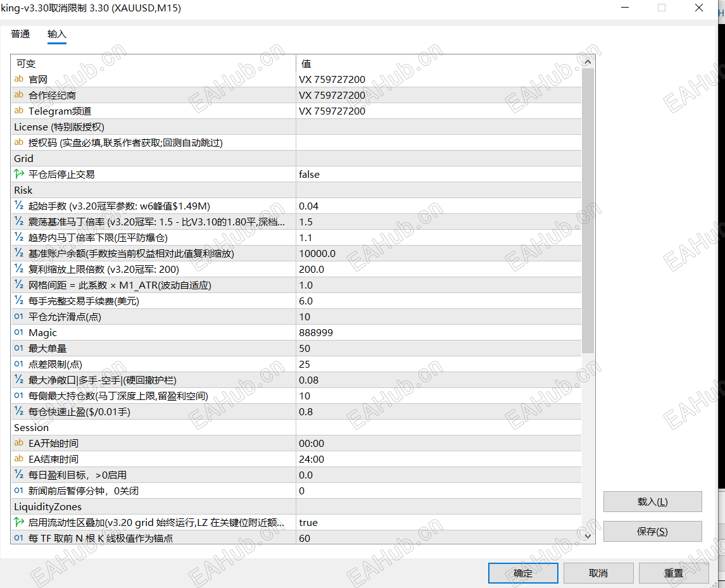Viewport: 725px width, 588px height.
Task: Select the 复利缩放上限倍数 value 200.0
Action: pyautogui.click(x=438, y=270)
